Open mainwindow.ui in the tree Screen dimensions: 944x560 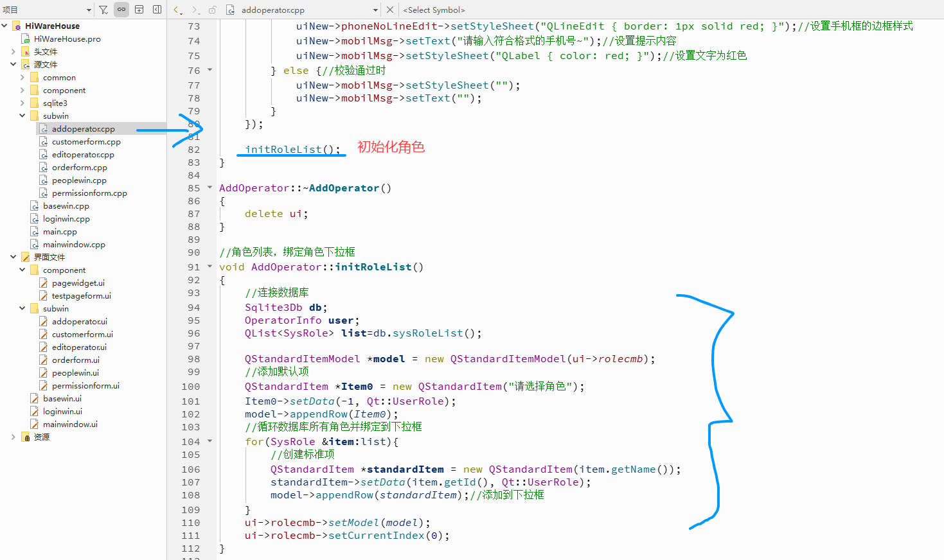[x=70, y=424]
